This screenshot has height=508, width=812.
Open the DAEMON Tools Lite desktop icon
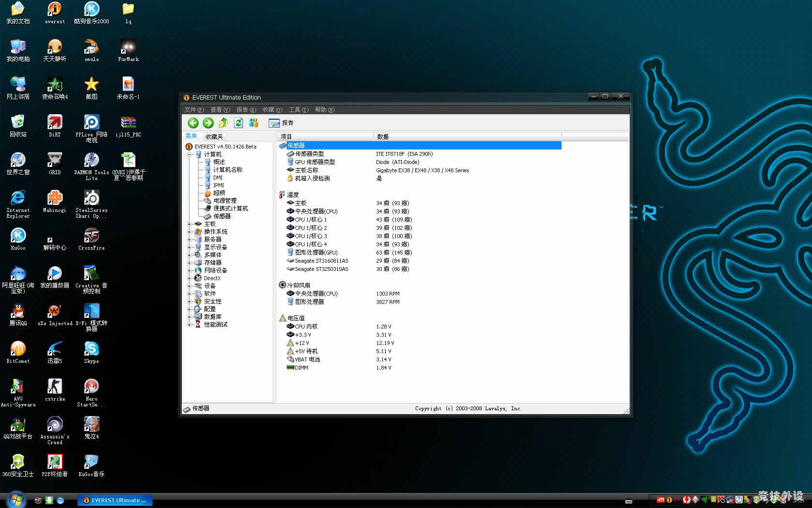click(91, 166)
